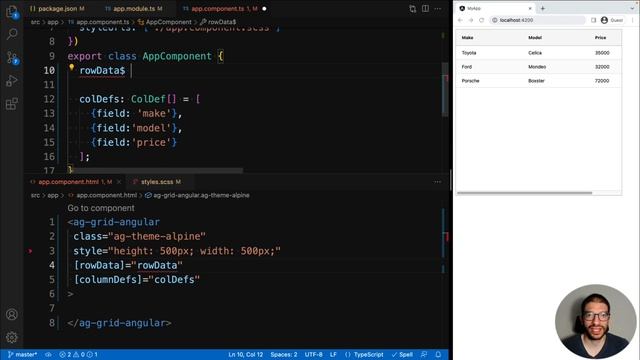Viewport: 640px width, 360px height.
Task: Click Spaces: 2 in status bar
Action: (284, 355)
